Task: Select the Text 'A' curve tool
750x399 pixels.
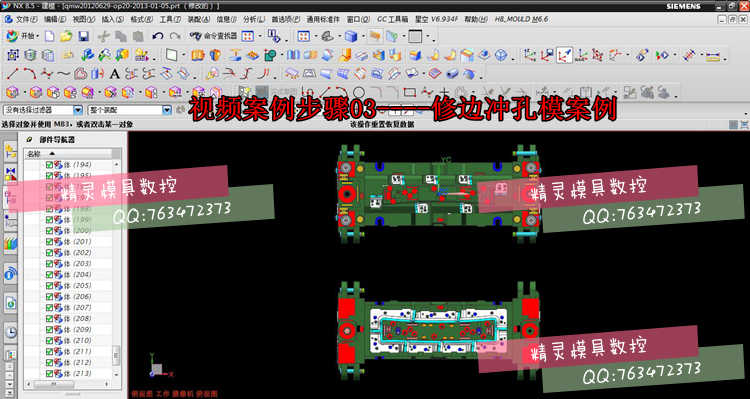Action: 114,74
